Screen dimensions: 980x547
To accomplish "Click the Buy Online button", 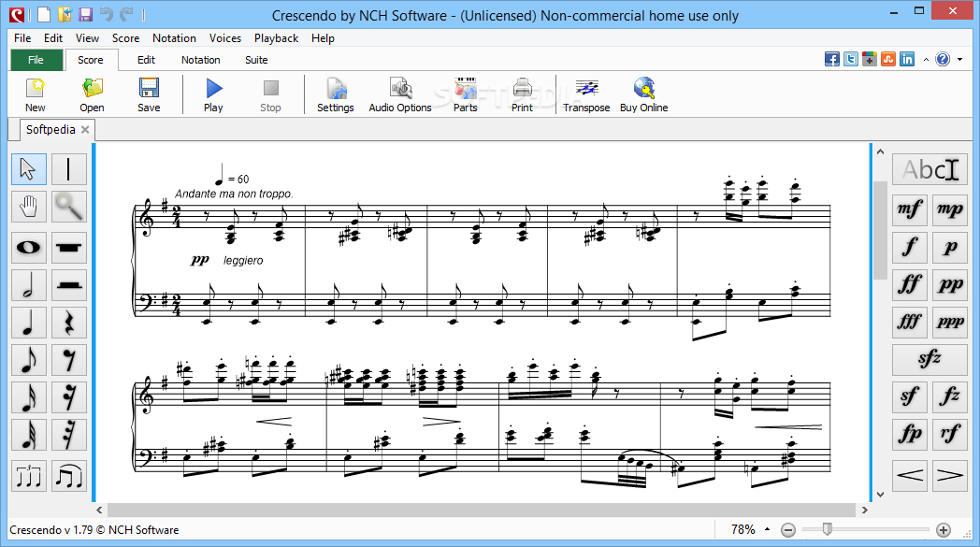I will (643, 95).
